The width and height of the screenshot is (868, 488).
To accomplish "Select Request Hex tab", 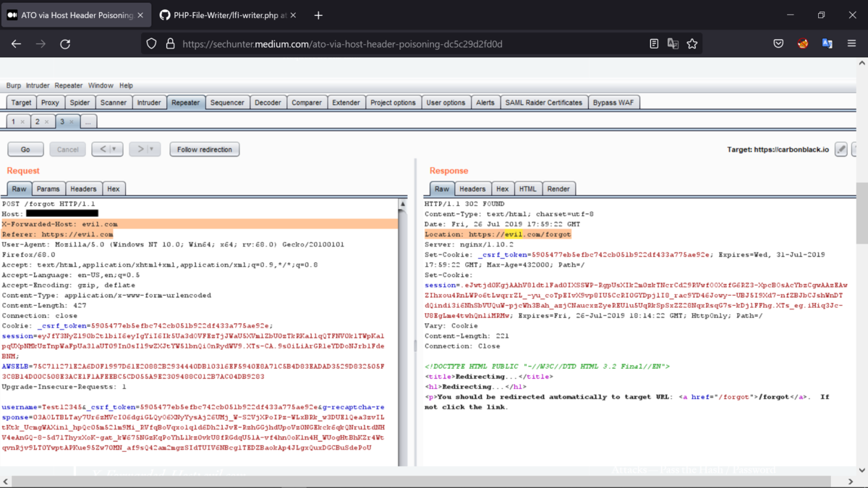I will click(114, 189).
